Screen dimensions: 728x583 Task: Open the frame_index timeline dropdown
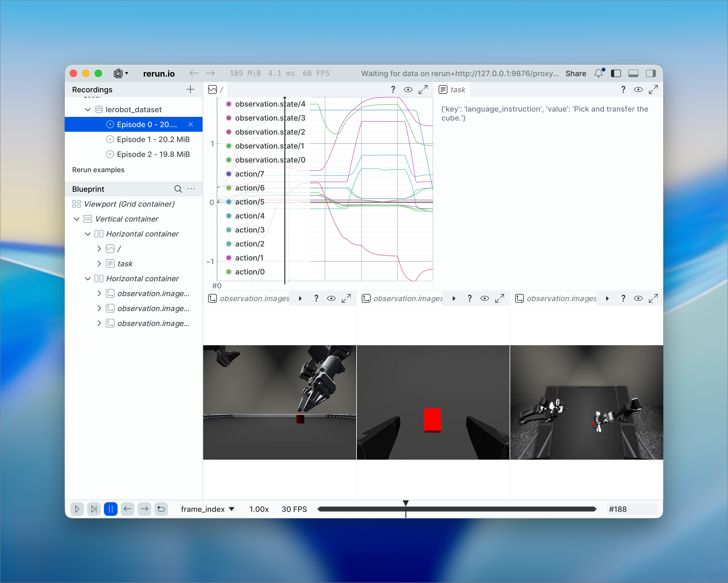(x=207, y=509)
